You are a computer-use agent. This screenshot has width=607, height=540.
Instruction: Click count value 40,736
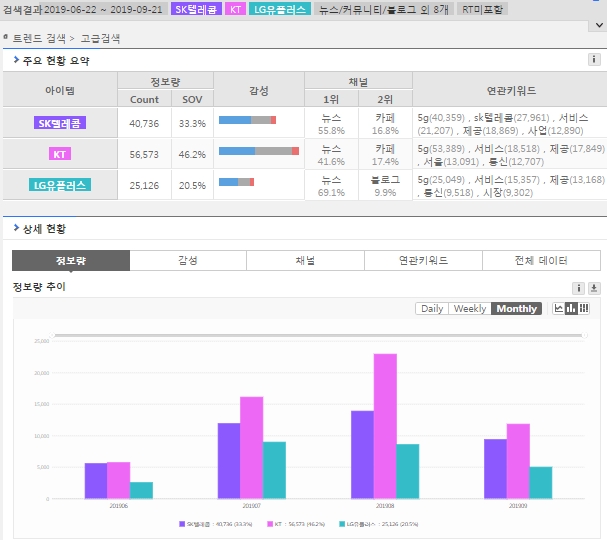144,123
